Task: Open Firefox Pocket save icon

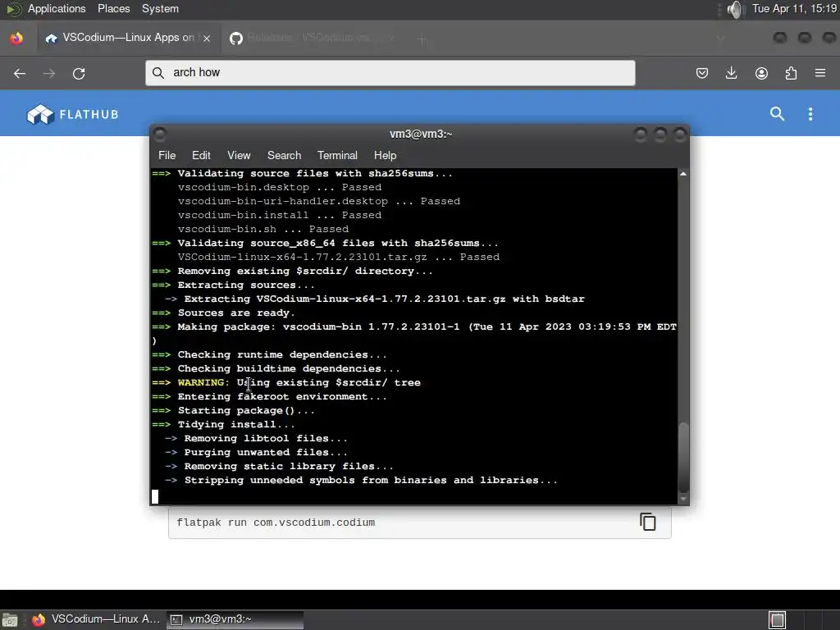Action: point(702,73)
